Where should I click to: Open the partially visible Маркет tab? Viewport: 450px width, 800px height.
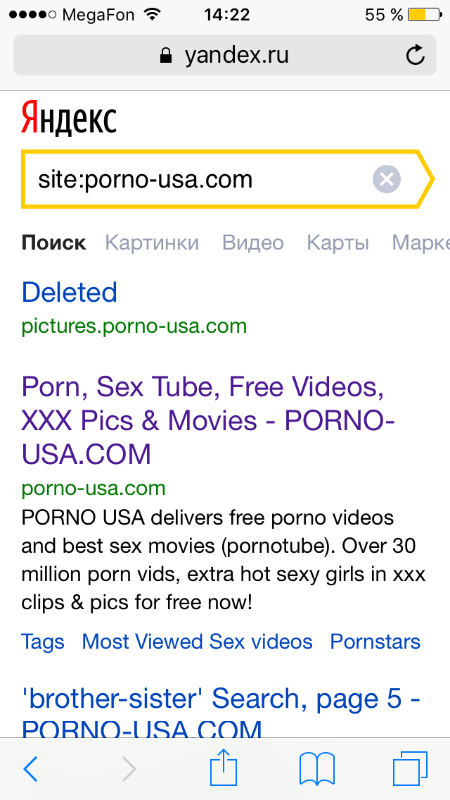pyautogui.click(x=421, y=243)
